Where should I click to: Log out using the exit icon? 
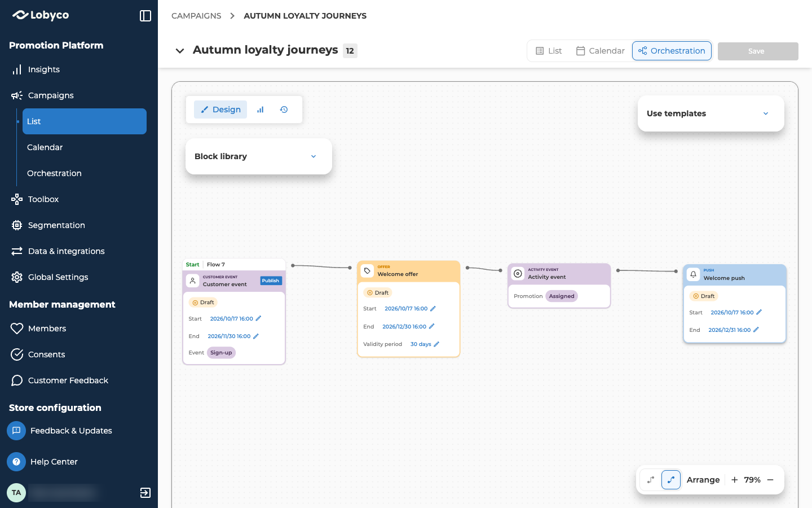(145, 493)
